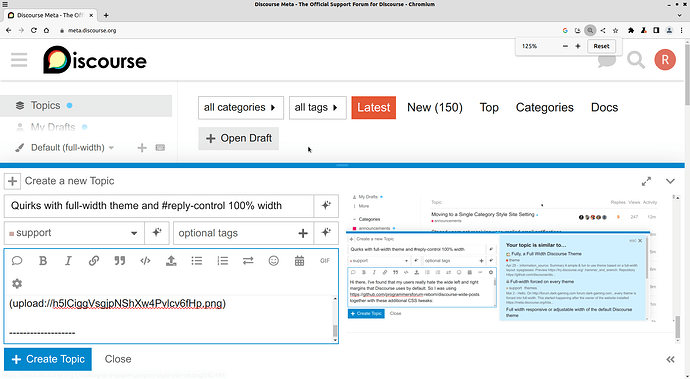Click the composer textarea scrollbar
This screenshot has height=379, width=690.
(x=335, y=319)
